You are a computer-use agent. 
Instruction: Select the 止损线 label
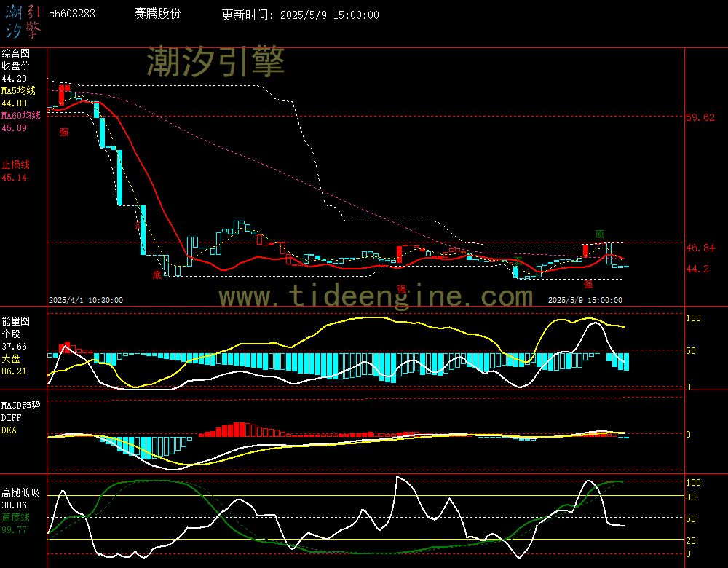click(15, 165)
